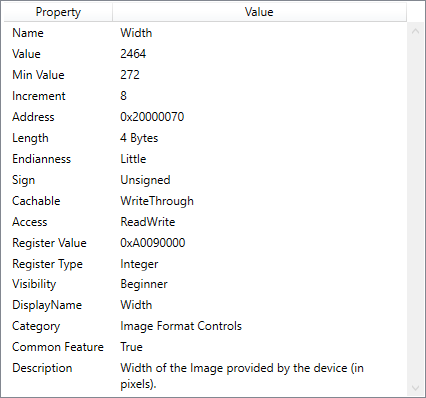
Task: Select the description text about image width
Action: pyautogui.click(x=242, y=376)
